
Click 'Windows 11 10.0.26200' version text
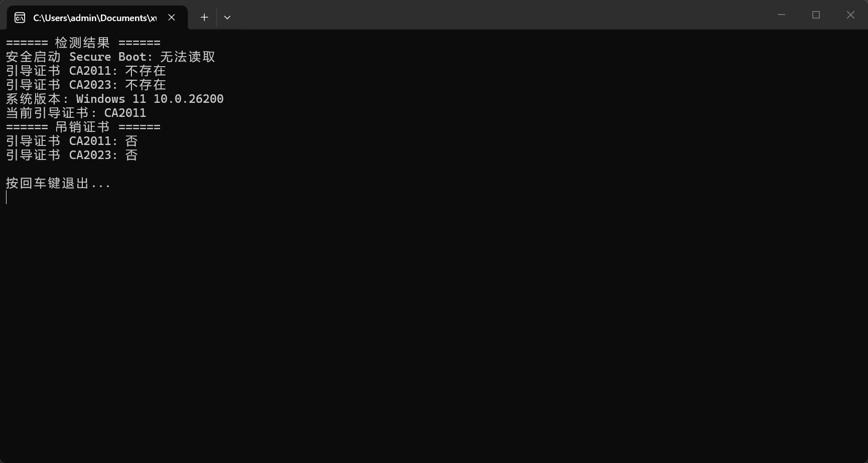[x=150, y=99]
